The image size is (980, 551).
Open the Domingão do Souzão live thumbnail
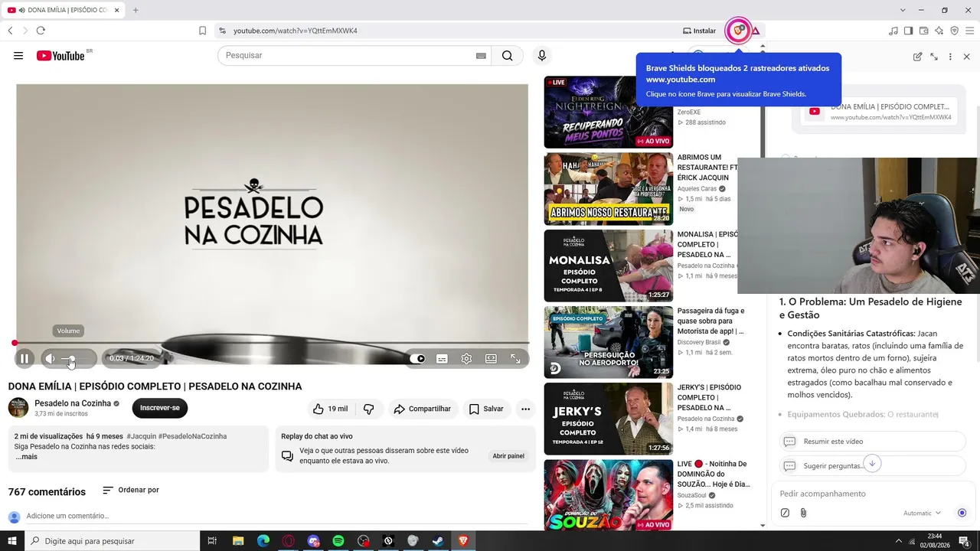pyautogui.click(x=609, y=495)
